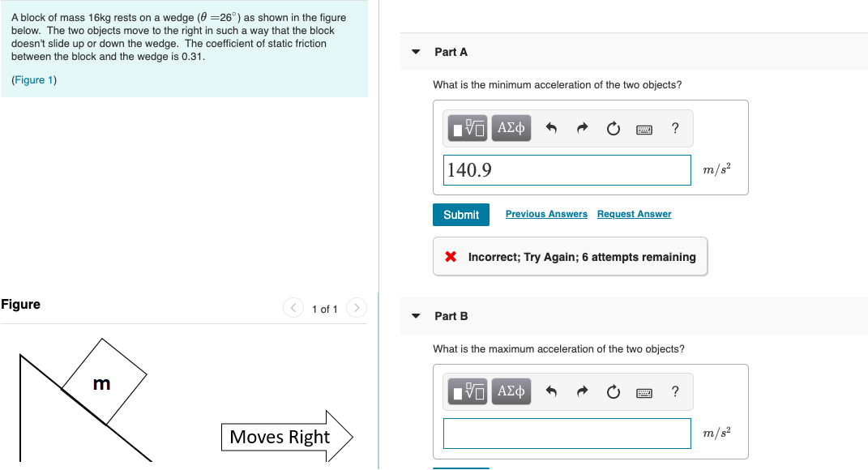This screenshot has height=470, width=868.
Task: Open equation templates in Part B toolbar
Action: click(468, 391)
